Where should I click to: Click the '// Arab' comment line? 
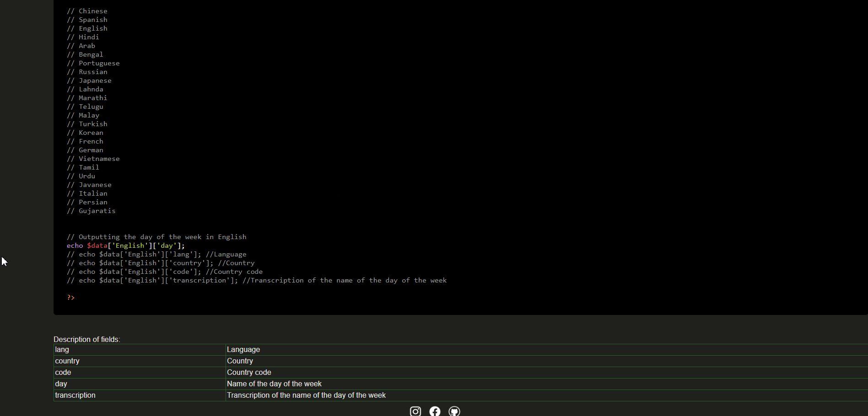(81, 46)
